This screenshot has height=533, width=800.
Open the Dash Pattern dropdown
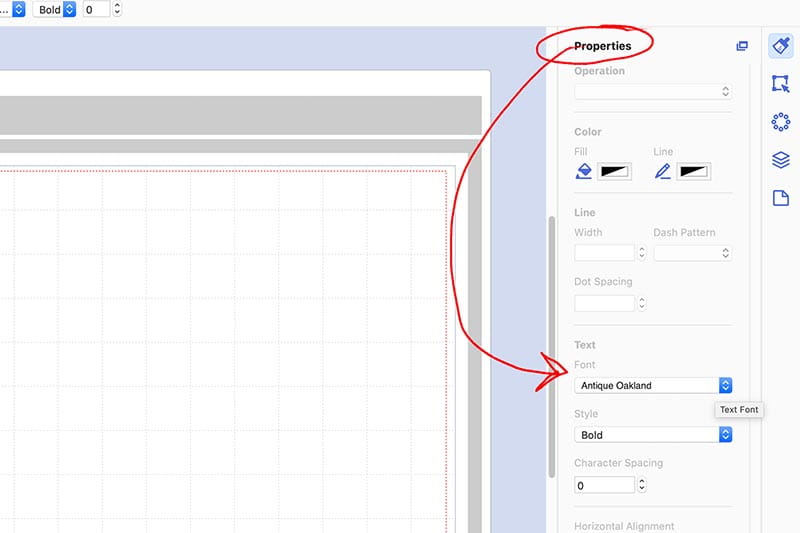click(x=692, y=253)
